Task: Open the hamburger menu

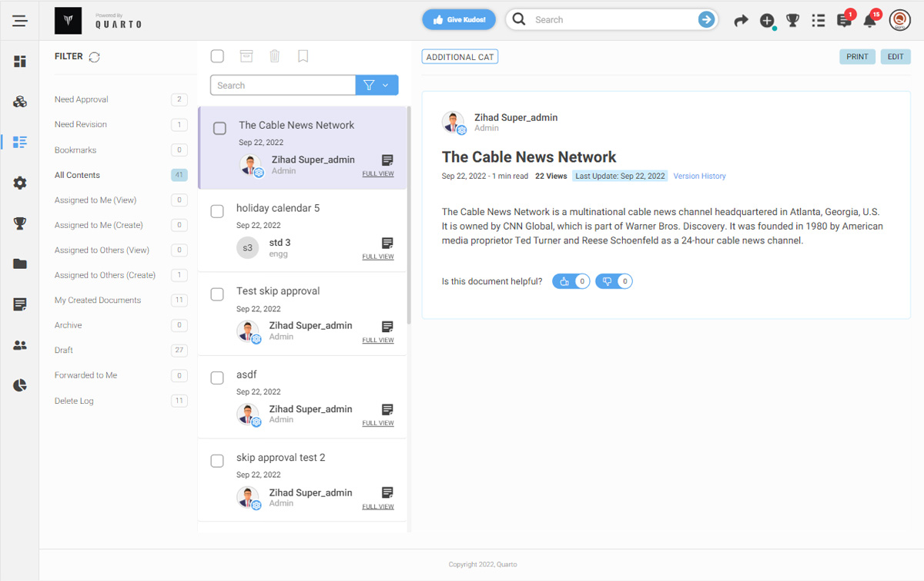Action: click(x=20, y=21)
